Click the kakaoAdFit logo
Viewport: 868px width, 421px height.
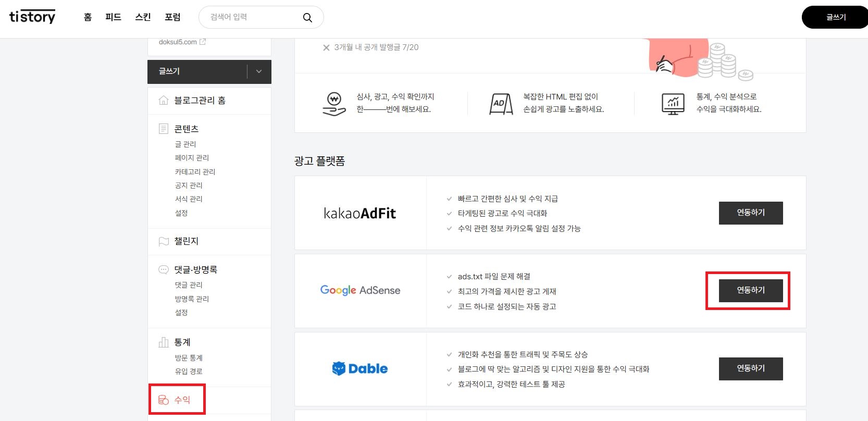[x=360, y=213]
